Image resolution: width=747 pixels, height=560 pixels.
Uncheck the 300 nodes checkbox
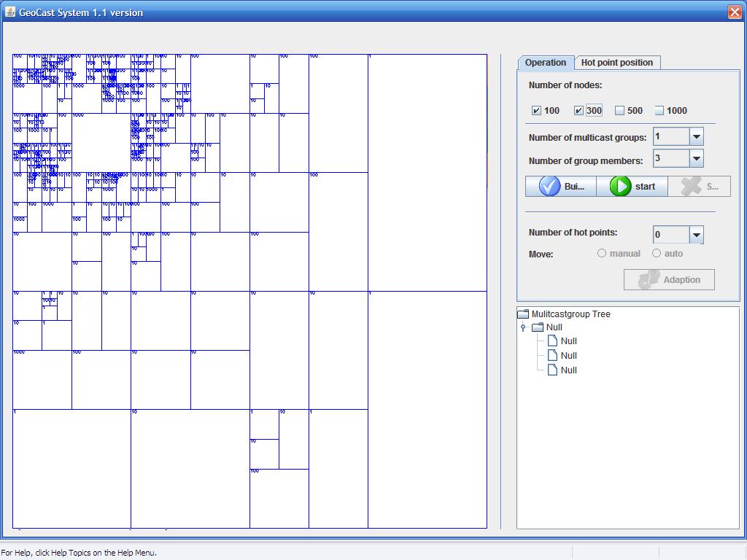(x=579, y=111)
